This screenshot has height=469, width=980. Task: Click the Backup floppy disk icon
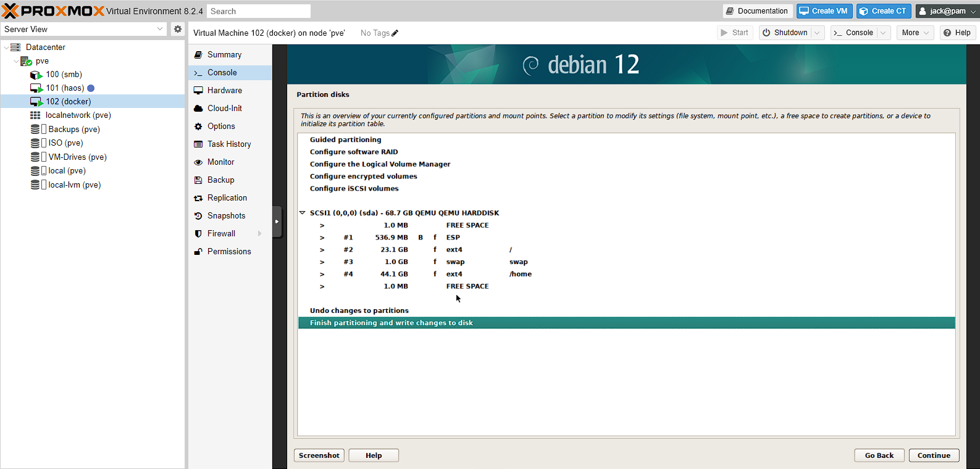[x=198, y=180]
